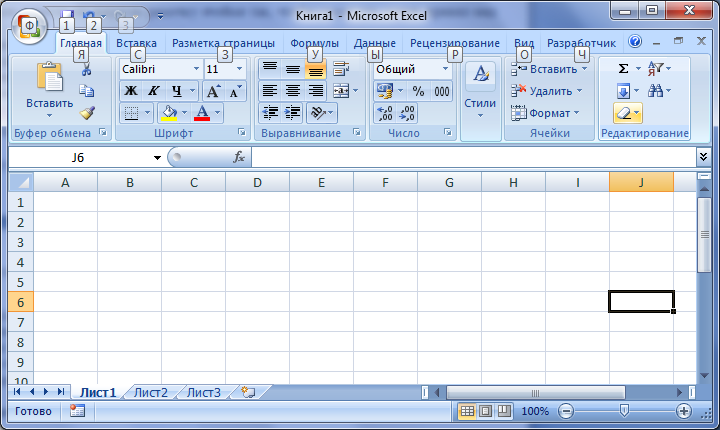
Task: Expand the Вставить cells dropdown arrow
Action: coord(585,69)
